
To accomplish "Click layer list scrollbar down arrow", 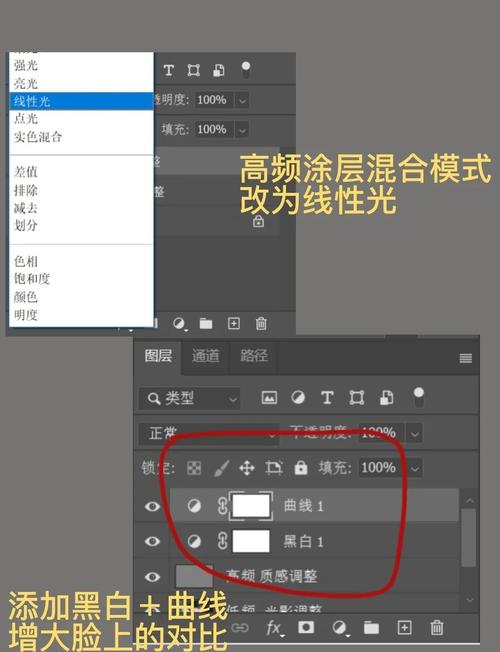I will 470,600.
